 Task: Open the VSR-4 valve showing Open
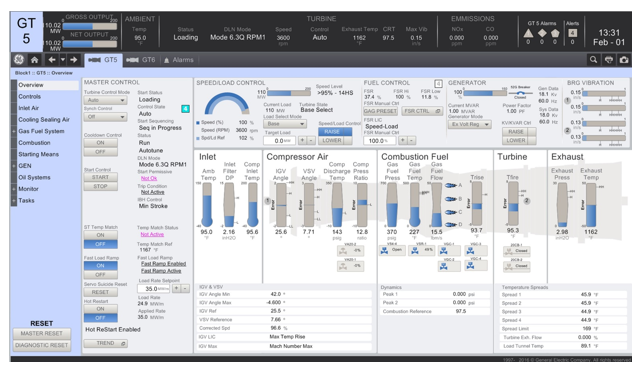tap(392, 250)
